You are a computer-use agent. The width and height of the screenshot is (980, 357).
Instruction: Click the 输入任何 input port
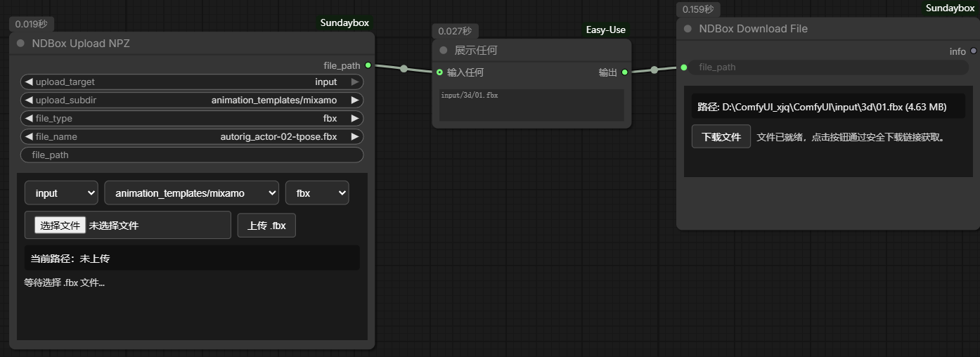tap(440, 72)
